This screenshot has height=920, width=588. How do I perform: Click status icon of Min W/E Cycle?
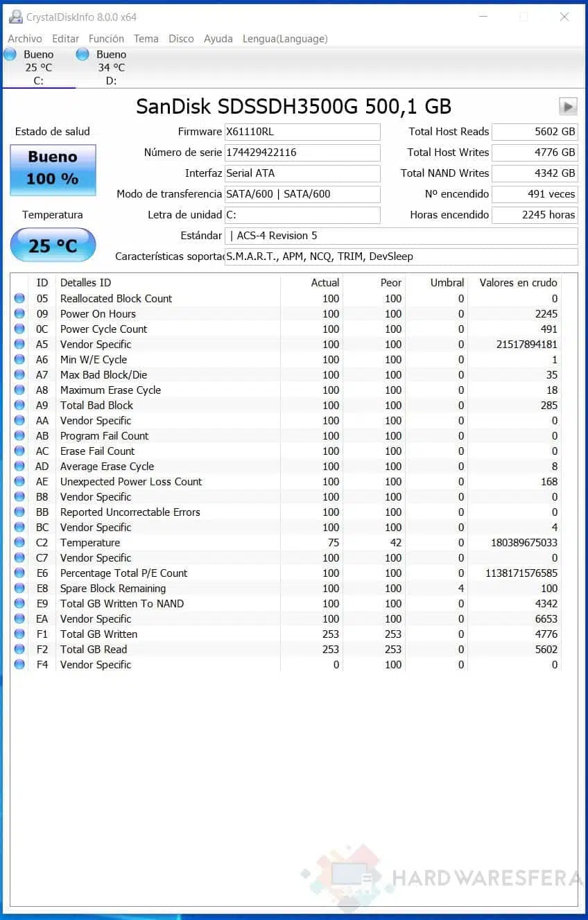19,360
